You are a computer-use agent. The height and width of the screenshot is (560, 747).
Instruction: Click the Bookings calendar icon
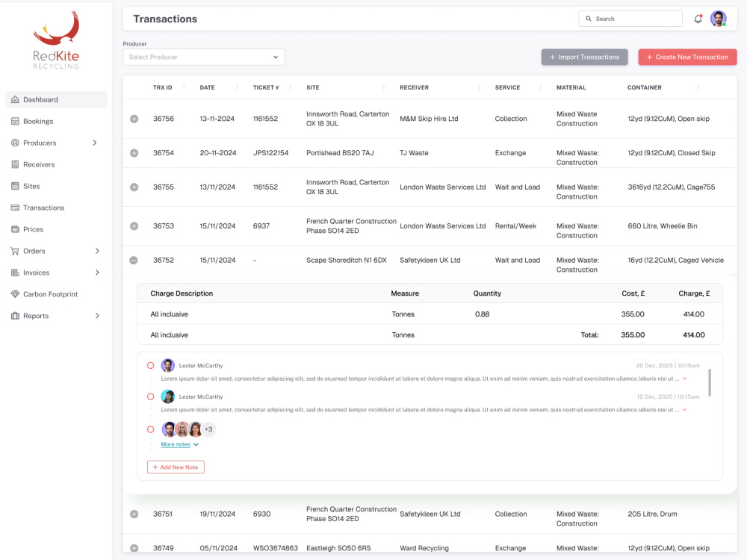15,121
